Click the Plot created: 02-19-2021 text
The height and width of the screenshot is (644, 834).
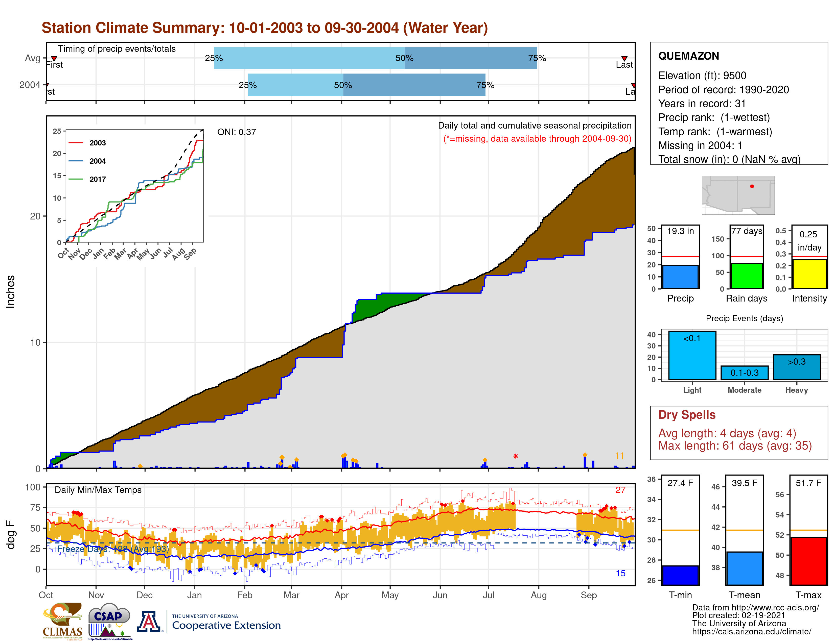tap(738, 615)
